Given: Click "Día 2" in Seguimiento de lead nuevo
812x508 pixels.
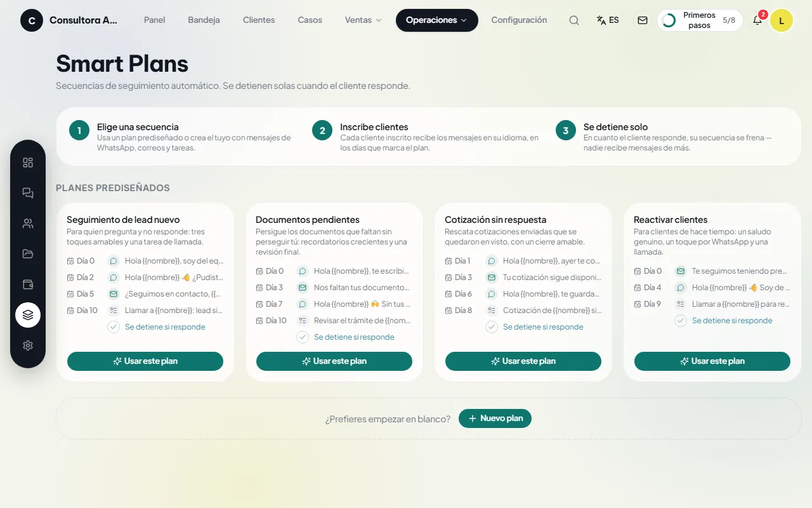Looking at the screenshot, I should click(x=85, y=277).
